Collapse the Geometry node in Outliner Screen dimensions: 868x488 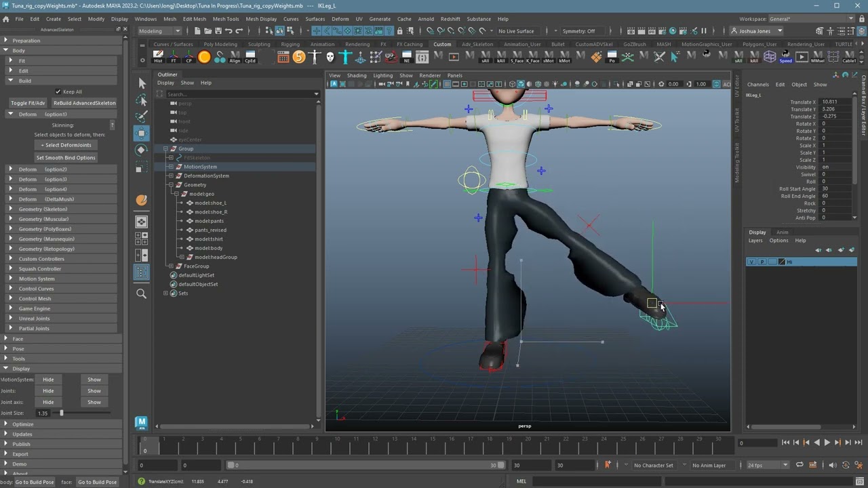tap(171, 185)
